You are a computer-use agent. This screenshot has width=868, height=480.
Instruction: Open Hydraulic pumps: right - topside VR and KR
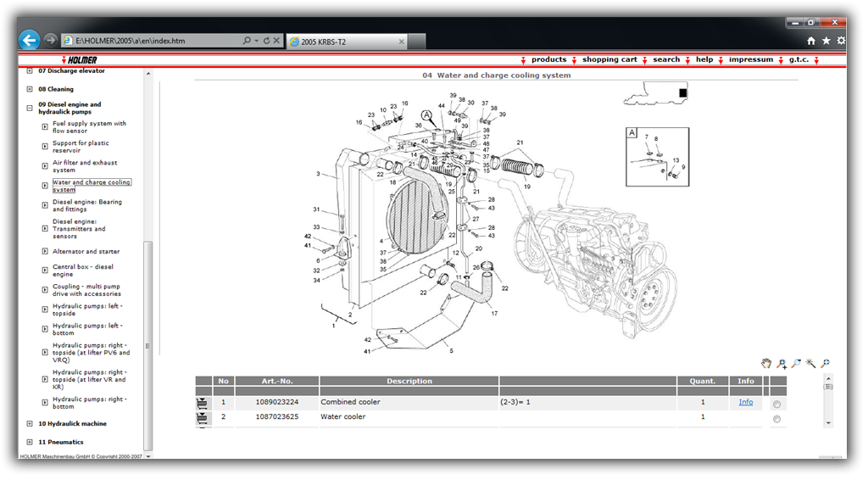[x=90, y=380]
